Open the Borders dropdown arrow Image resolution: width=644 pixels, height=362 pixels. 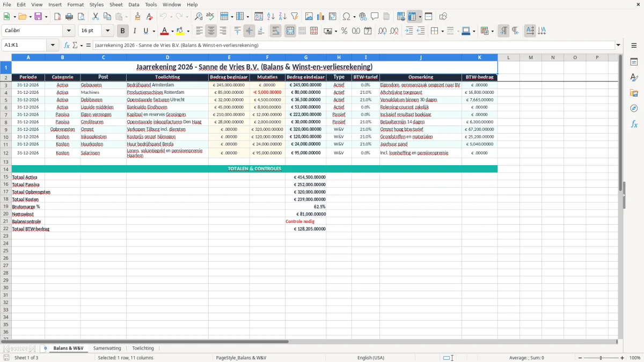[442, 31]
